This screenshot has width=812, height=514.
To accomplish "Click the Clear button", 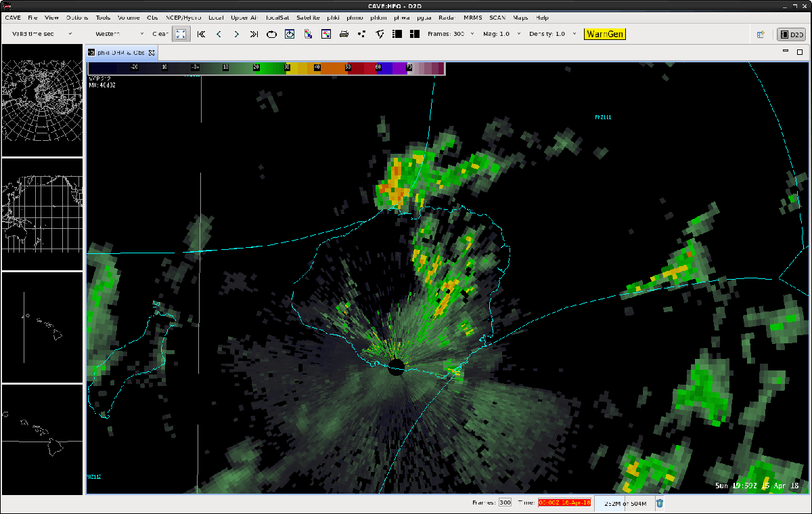I will tap(160, 34).
